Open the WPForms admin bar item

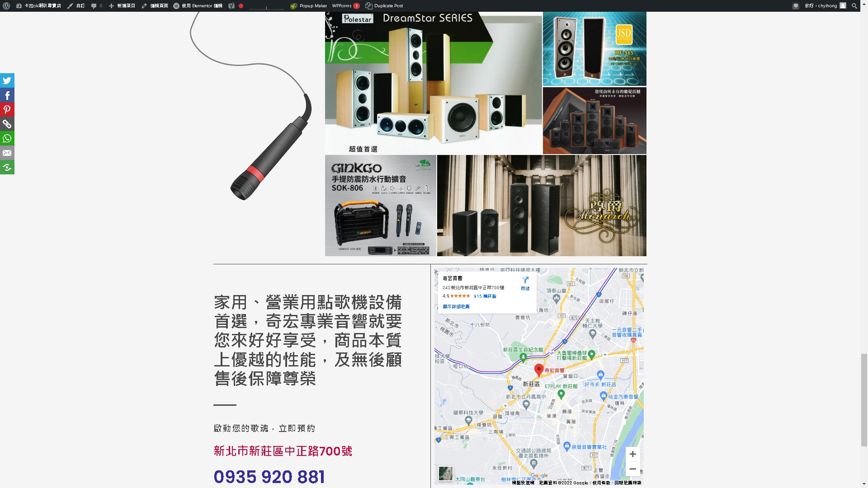(x=345, y=6)
